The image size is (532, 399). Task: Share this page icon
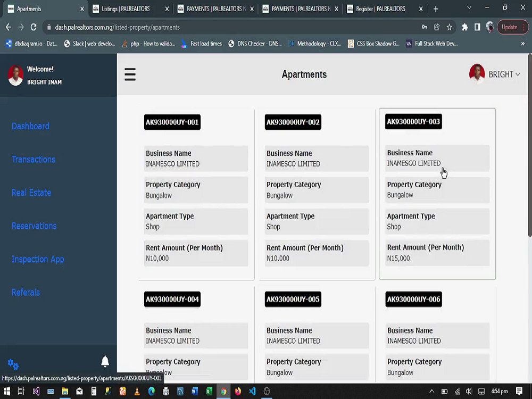coord(437,27)
